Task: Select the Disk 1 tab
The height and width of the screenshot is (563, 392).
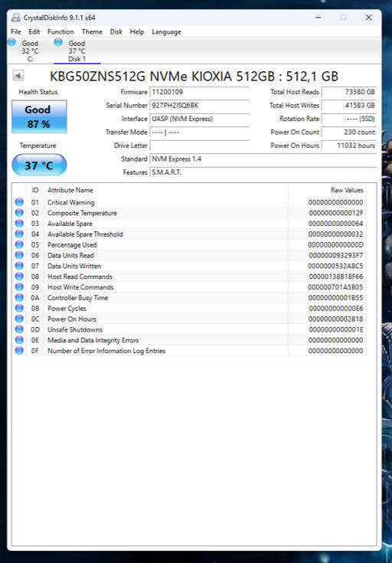Action: 77,51
